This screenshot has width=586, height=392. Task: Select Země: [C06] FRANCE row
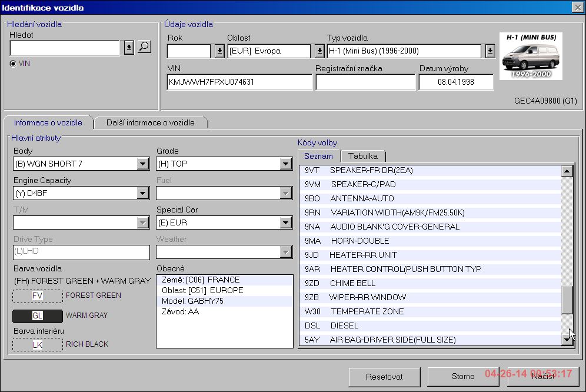(225, 280)
